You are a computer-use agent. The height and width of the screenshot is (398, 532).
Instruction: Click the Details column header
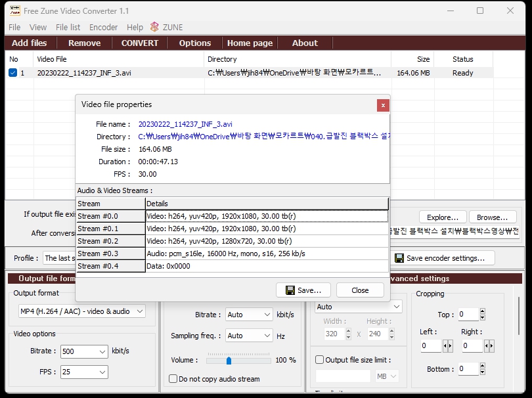click(x=267, y=204)
